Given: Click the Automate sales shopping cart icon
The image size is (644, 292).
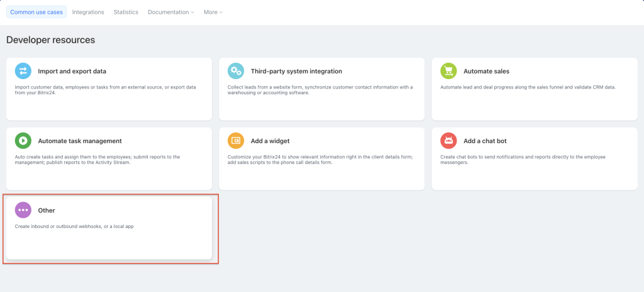Looking at the screenshot, I should [448, 71].
